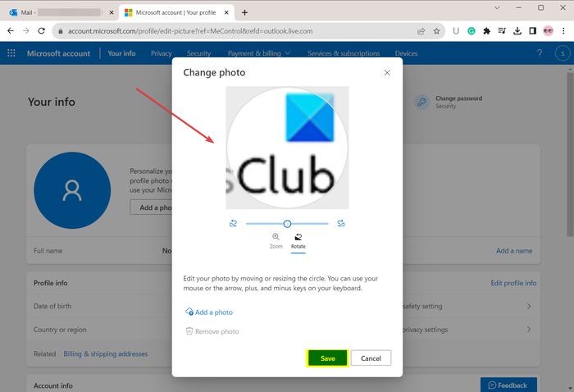Click the Add a photo button on the page
574x392 pixels.
(152, 207)
